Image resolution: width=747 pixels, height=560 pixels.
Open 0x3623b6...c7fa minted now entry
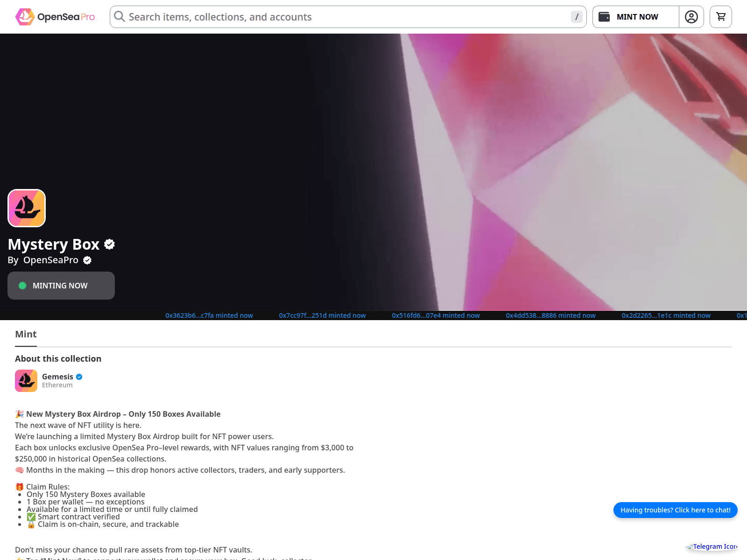pyautogui.click(x=209, y=315)
